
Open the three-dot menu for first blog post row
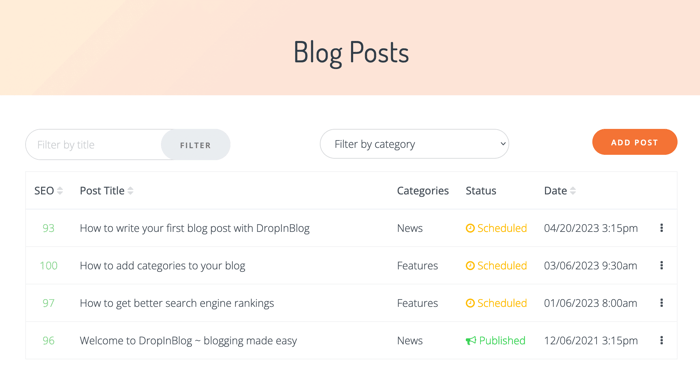(661, 228)
